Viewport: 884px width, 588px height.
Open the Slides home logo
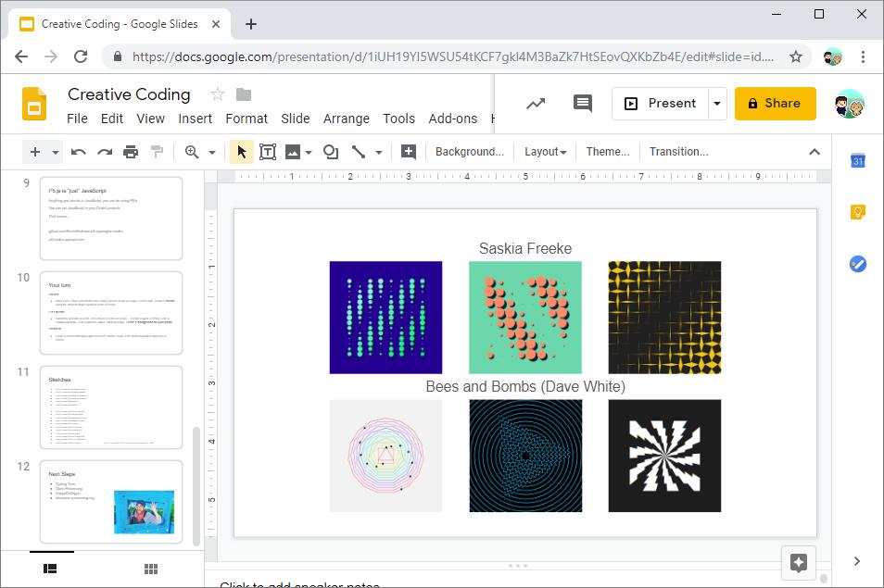[34, 104]
